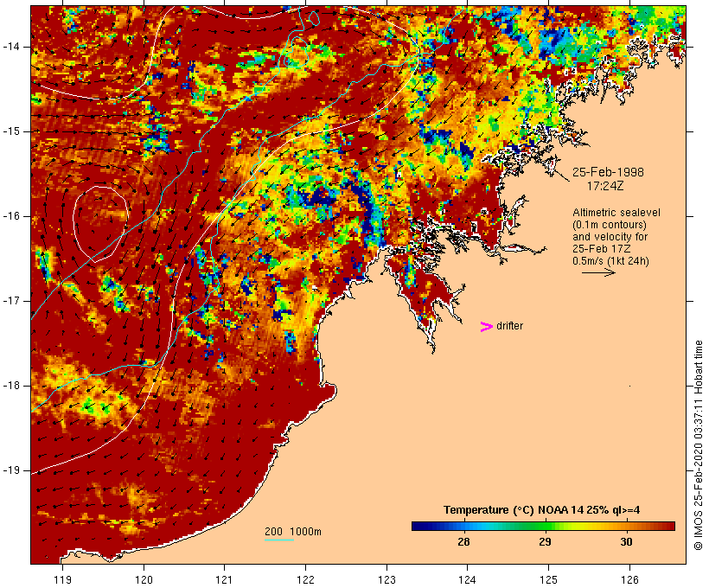Click the latitude label '-18'
This screenshot has width=709, height=588.
click(x=11, y=386)
